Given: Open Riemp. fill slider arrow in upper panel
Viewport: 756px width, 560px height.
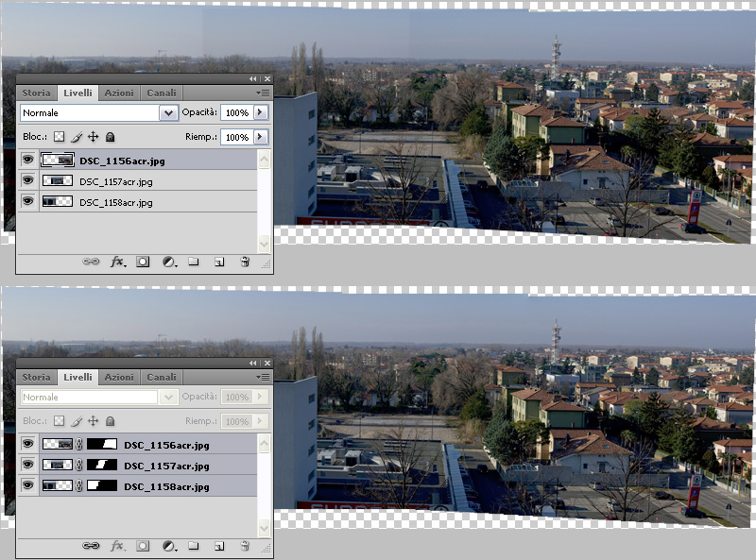Looking at the screenshot, I should (261, 137).
